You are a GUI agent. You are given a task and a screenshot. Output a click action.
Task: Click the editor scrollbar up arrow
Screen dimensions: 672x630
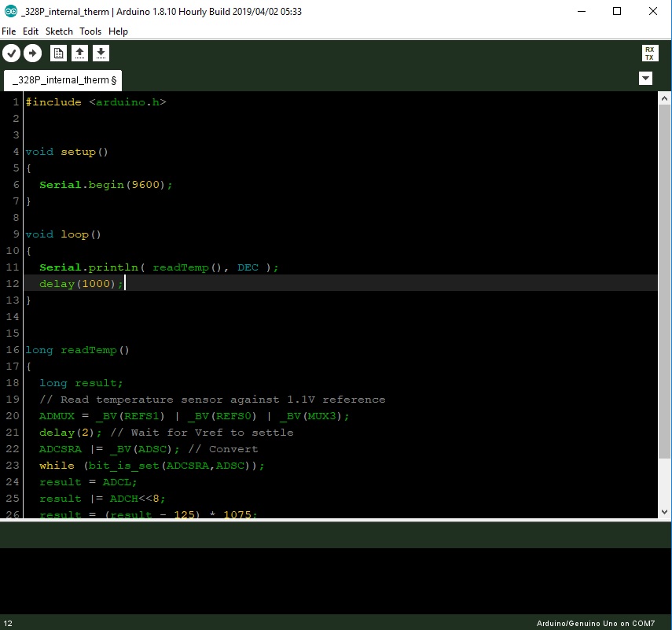(x=664, y=98)
